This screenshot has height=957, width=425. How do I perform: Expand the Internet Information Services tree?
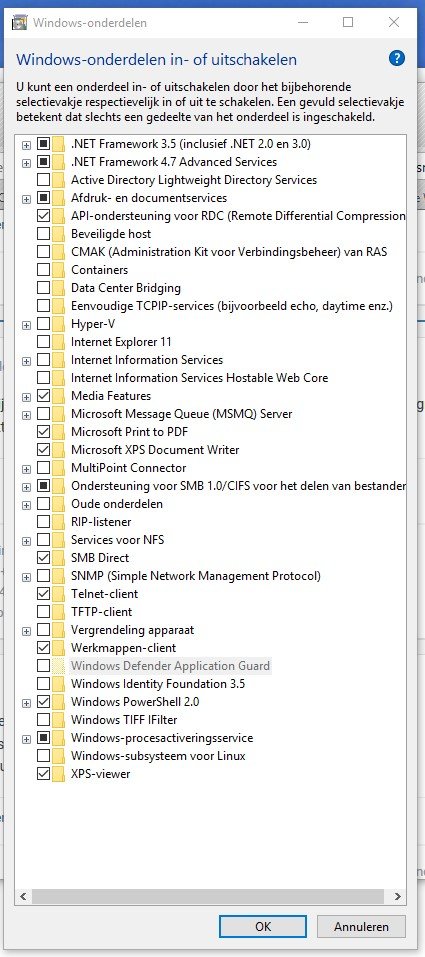tap(26, 361)
